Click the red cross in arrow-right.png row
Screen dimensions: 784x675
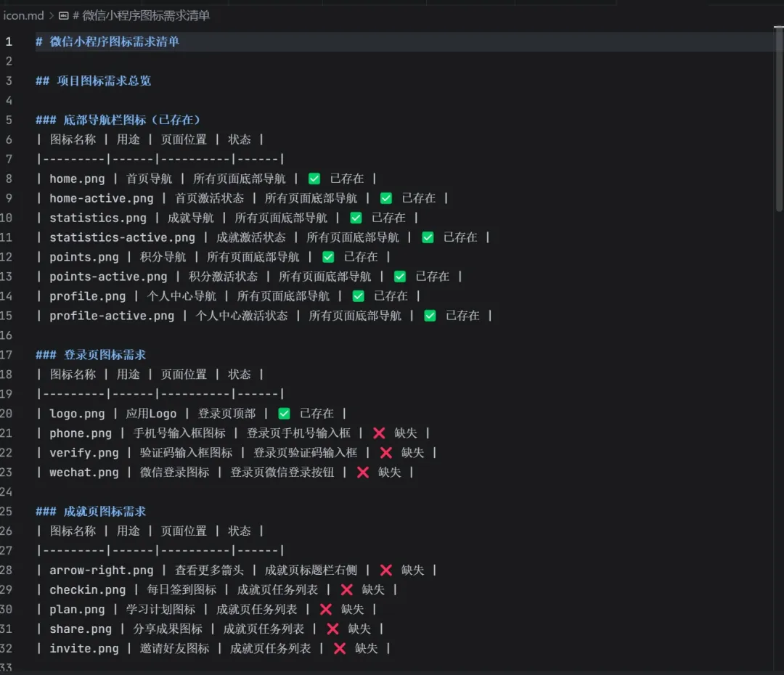[386, 570]
